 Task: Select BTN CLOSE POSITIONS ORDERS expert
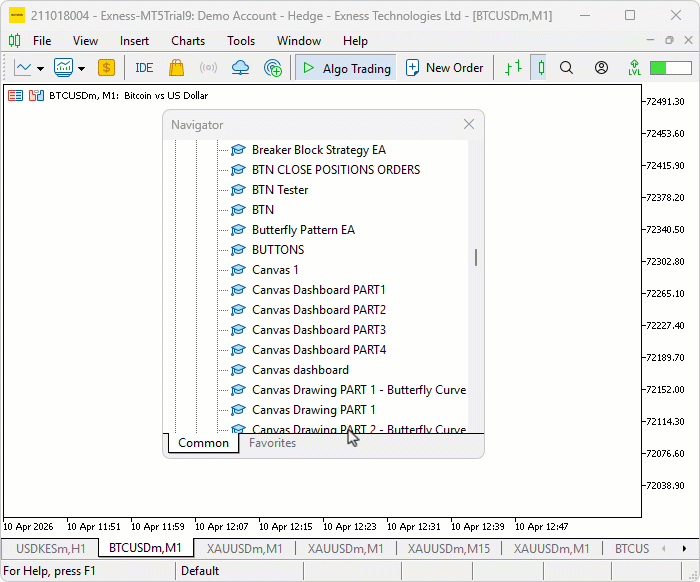336,170
